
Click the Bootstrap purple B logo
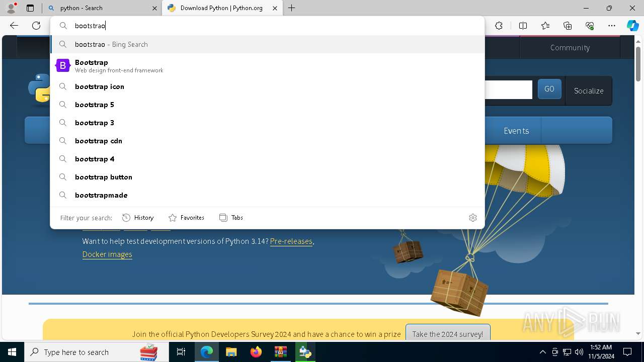click(x=63, y=66)
